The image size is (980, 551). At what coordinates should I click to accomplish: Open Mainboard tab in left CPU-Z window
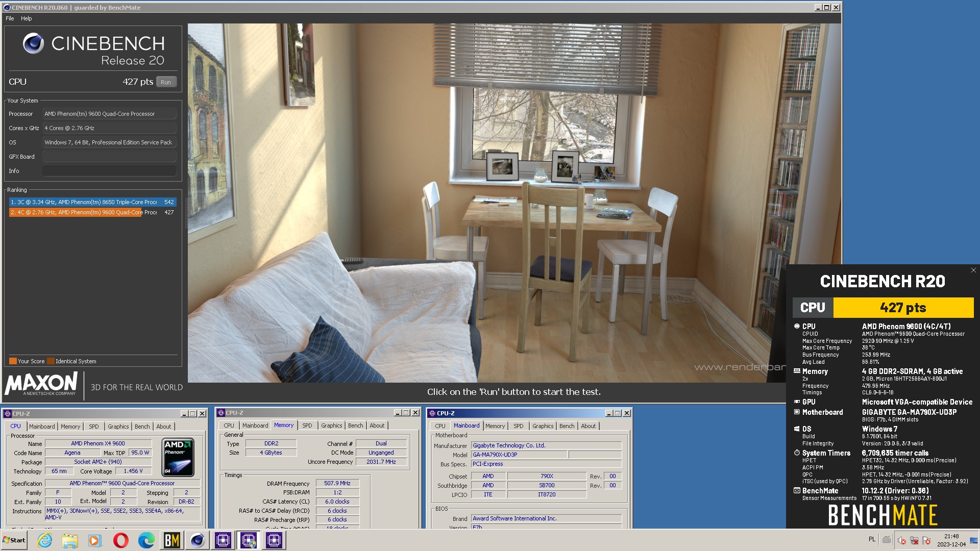42,427
